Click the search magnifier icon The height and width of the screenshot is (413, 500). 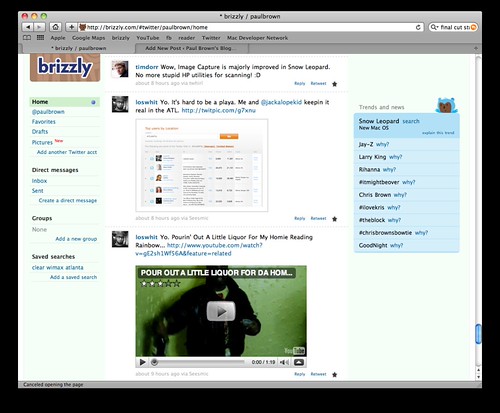(x=434, y=27)
